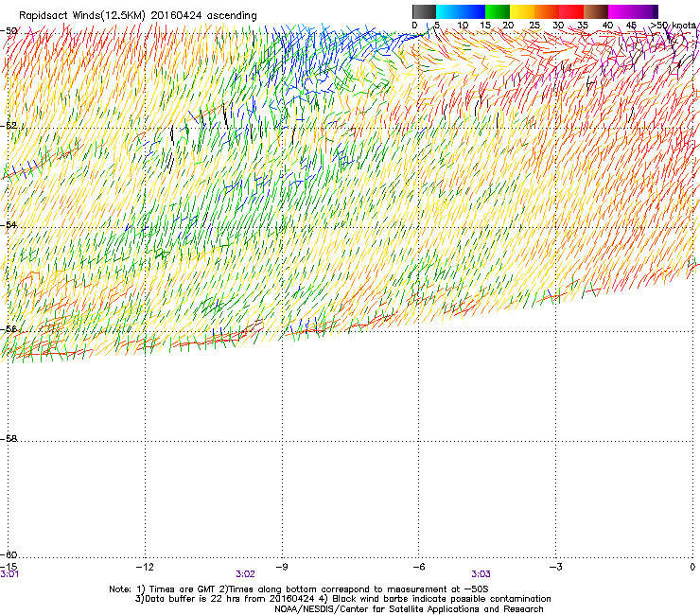700x615 pixels.
Task: Click the purple '3:01' time label
Action: pos(9,574)
